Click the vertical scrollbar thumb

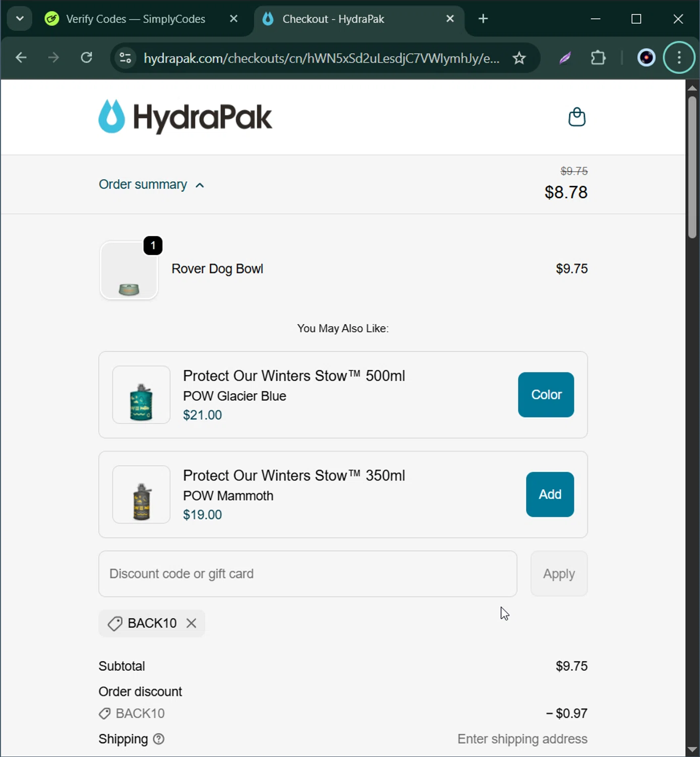pos(692,167)
